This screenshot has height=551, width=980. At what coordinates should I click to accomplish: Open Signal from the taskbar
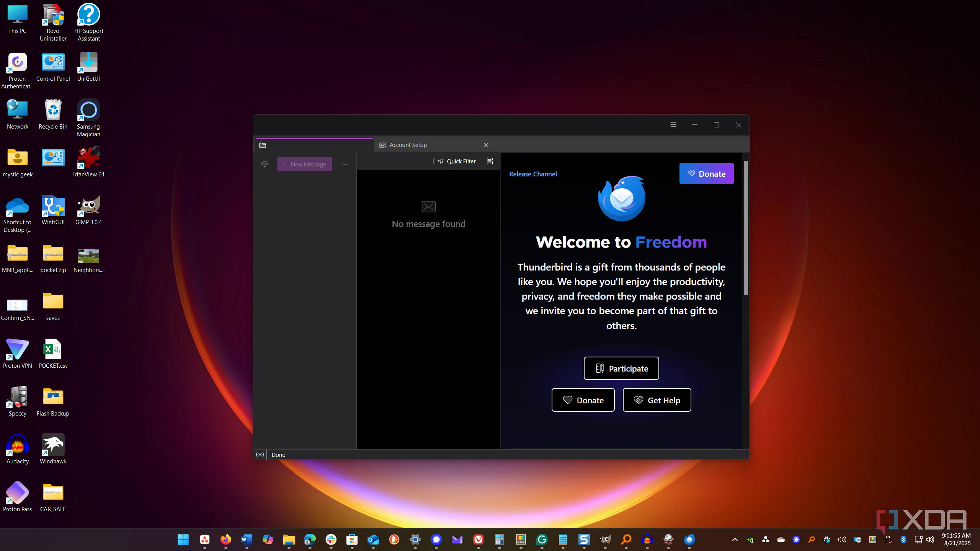436,540
